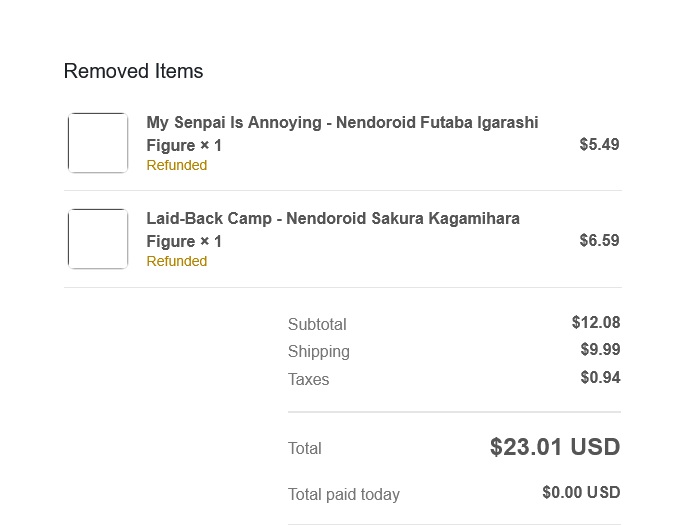Select the $12.08 subtotal amount
This screenshot has height=525, width=678.
click(596, 323)
